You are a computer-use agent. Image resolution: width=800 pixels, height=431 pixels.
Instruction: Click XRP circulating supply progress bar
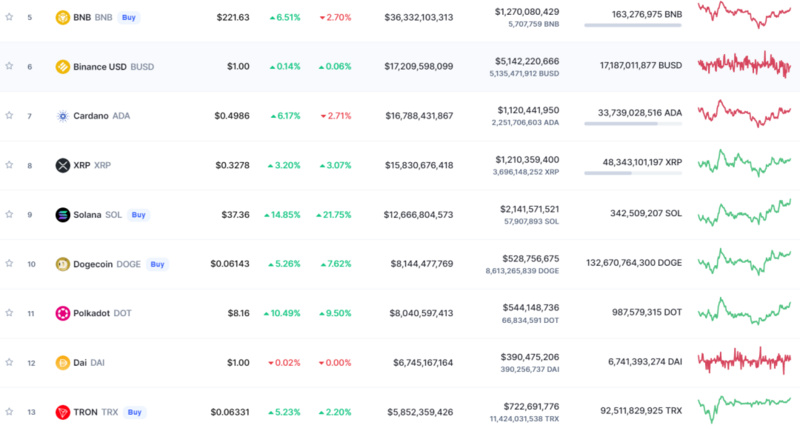click(x=633, y=173)
